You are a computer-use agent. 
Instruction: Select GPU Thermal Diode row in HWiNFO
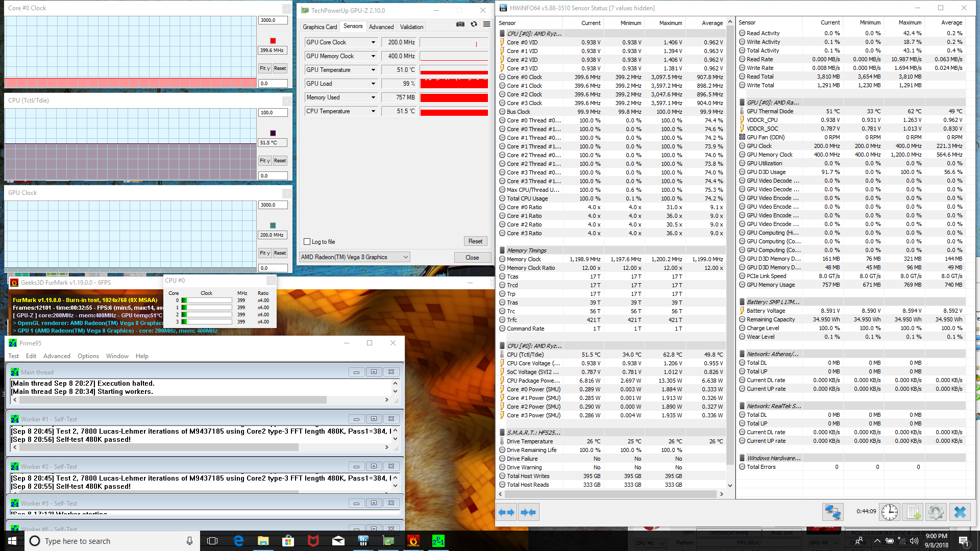tap(851, 111)
